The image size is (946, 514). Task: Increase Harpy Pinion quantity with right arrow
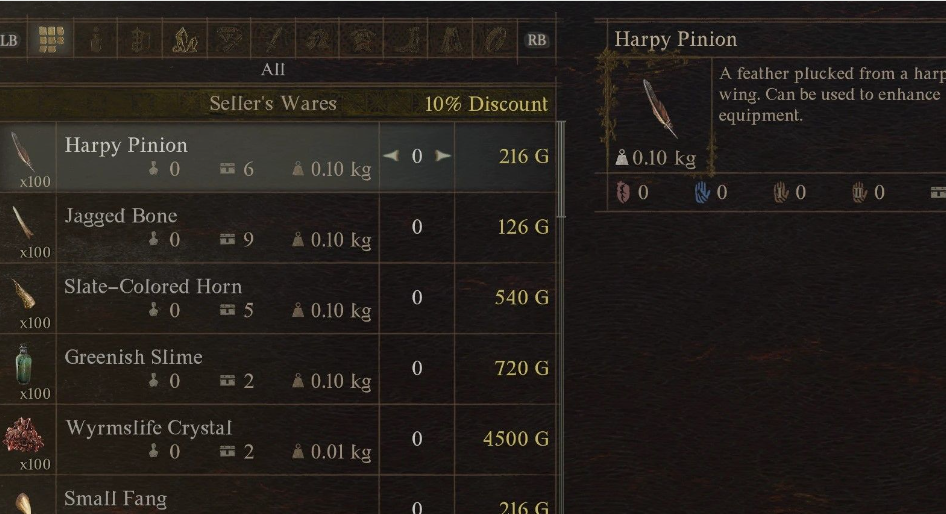click(442, 156)
